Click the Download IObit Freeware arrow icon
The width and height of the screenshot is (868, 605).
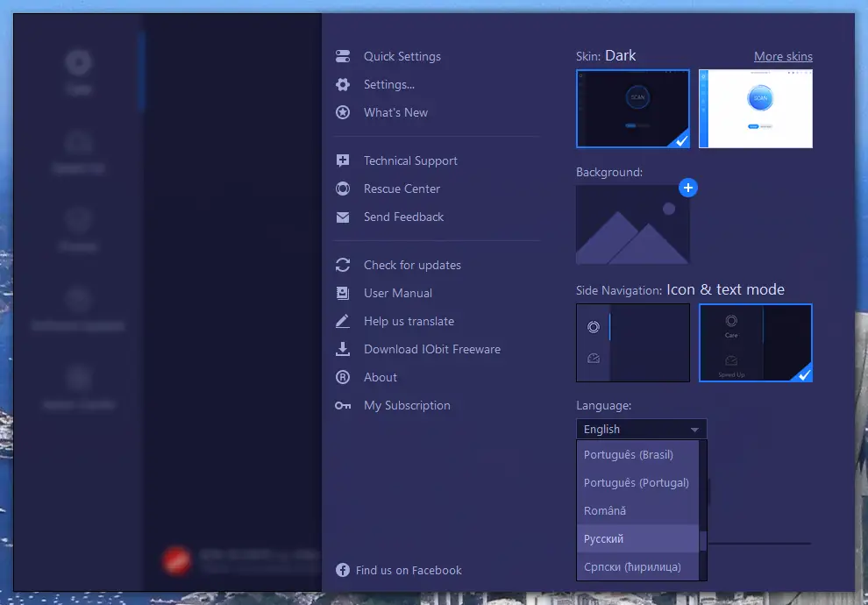343,349
